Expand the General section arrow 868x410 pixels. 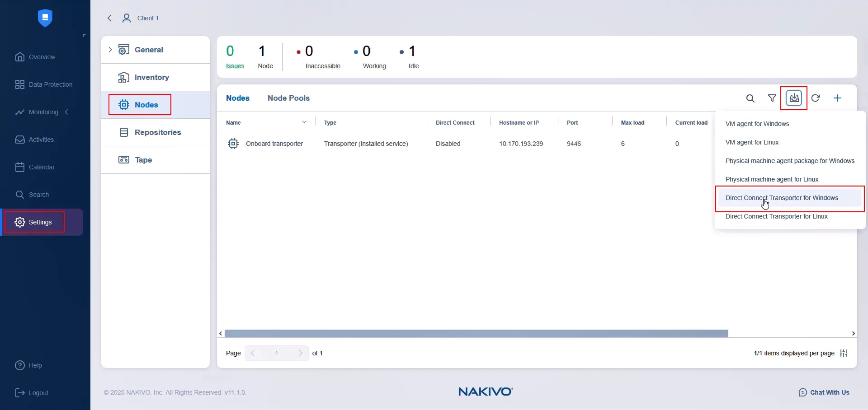(x=110, y=50)
